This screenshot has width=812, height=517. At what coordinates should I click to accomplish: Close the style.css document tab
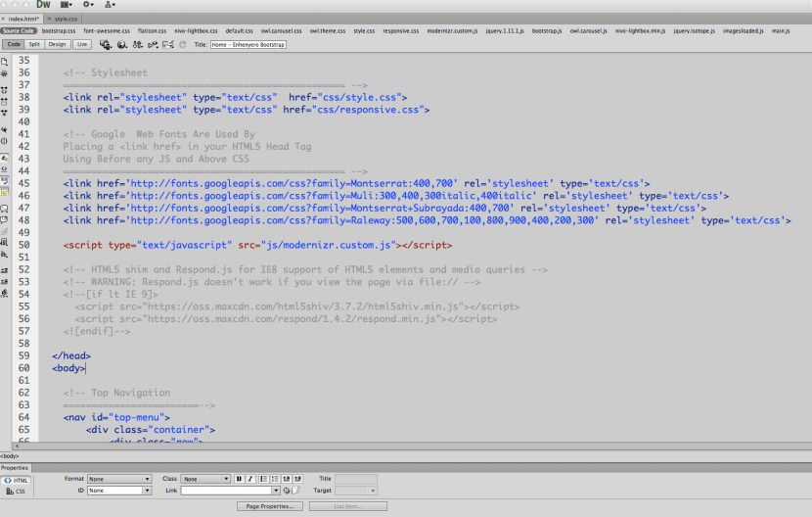49,19
